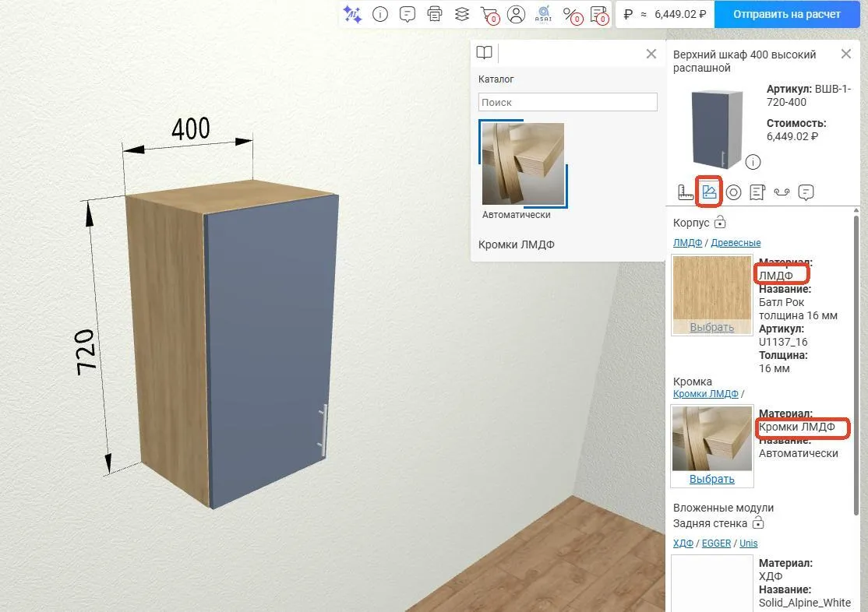Click the cabinet door handle

tap(323, 431)
